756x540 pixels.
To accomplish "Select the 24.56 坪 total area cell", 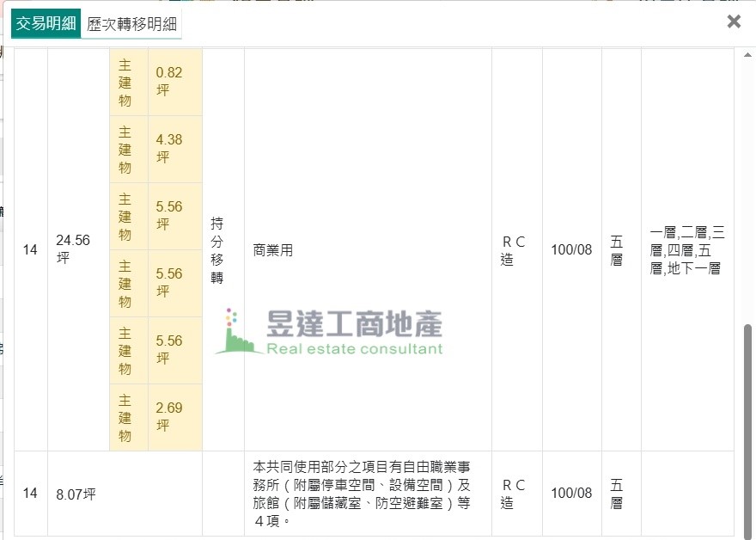I will point(73,249).
